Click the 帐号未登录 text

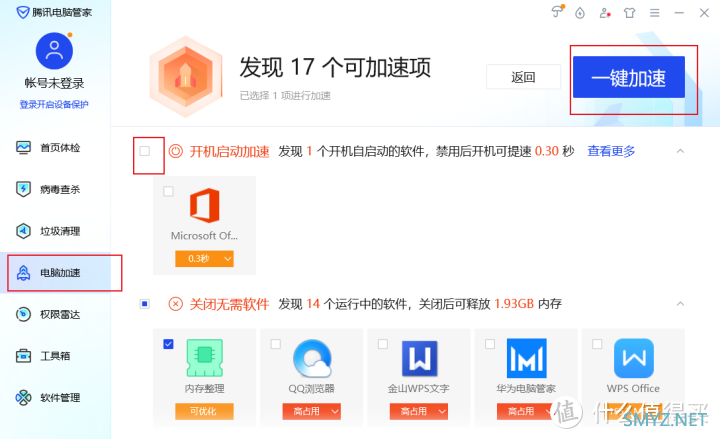[55, 83]
